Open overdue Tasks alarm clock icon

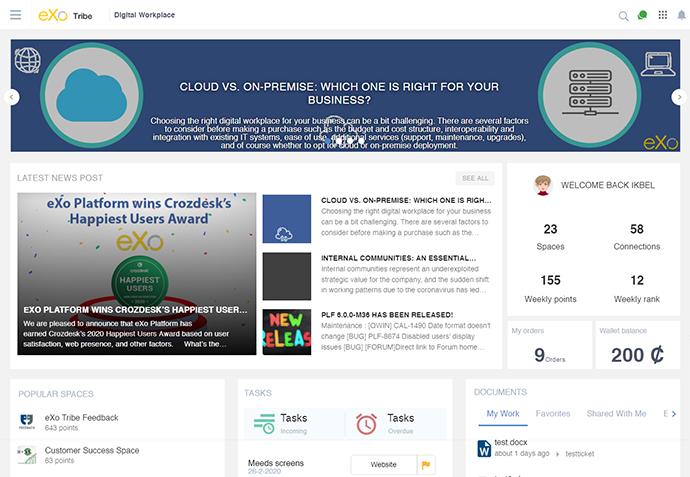(366, 424)
